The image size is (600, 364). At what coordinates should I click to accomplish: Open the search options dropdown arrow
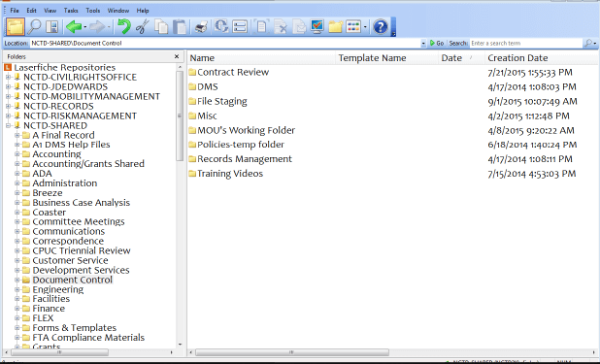(x=594, y=44)
